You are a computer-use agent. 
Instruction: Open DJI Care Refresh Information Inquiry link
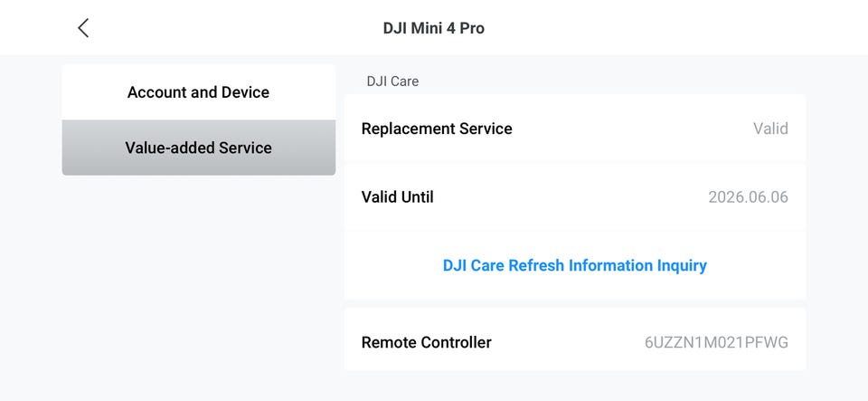point(574,265)
